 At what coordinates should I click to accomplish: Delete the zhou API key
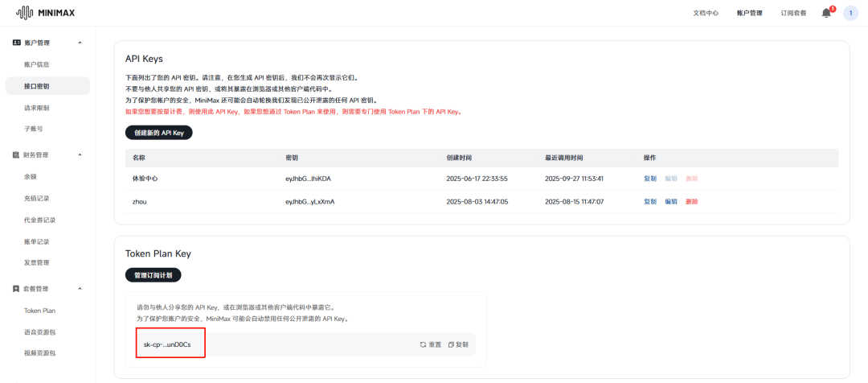click(691, 202)
